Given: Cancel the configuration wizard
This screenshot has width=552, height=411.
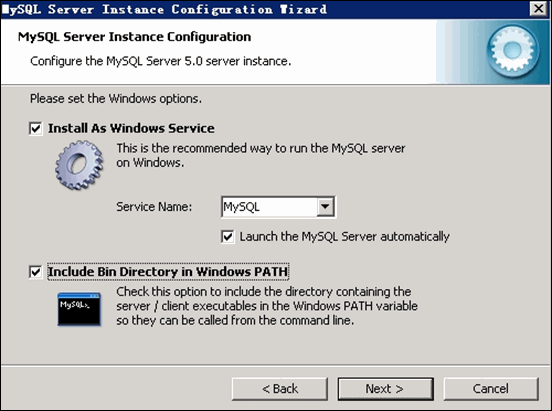Looking at the screenshot, I should (491, 389).
